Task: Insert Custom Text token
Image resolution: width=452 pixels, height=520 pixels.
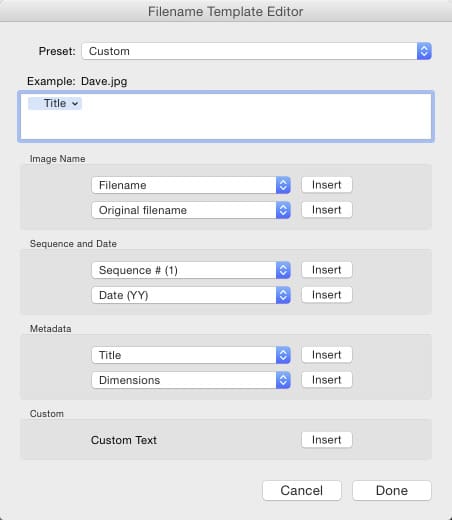Action: point(327,440)
